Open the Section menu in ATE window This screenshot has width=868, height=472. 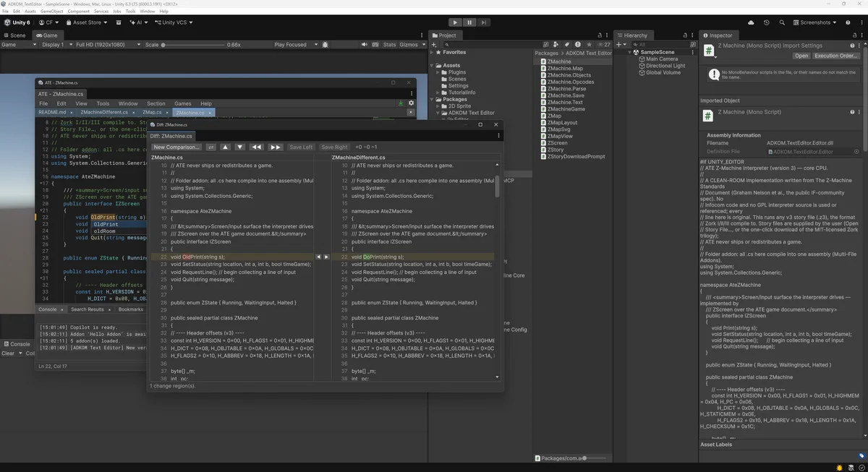[156, 103]
